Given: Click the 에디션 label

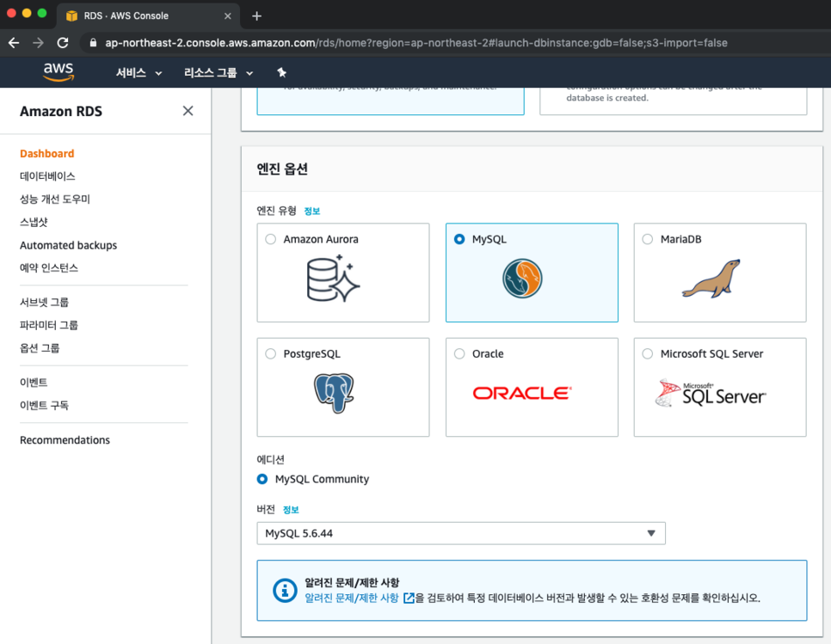Looking at the screenshot, I should point(270,460).
